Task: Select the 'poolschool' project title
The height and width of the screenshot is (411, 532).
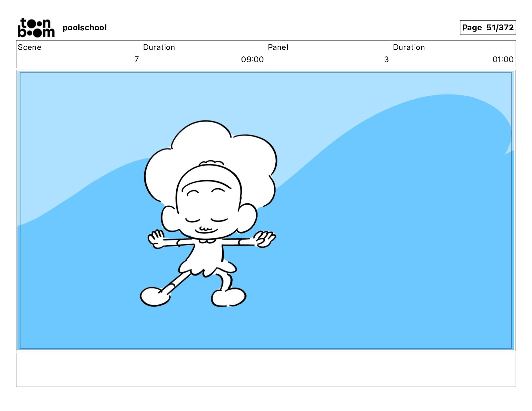Action: click(84, 28)
